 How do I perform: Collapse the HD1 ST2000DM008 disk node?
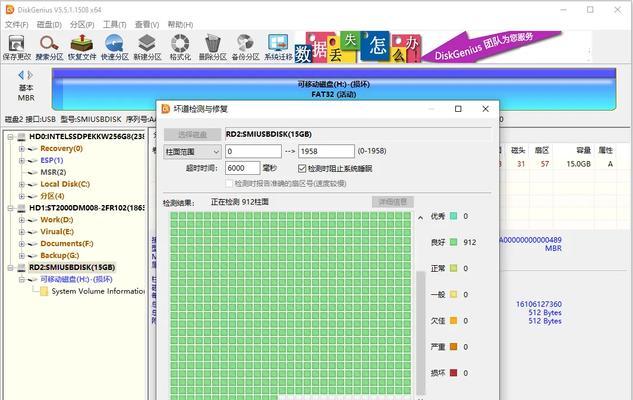tap(11, 208)
